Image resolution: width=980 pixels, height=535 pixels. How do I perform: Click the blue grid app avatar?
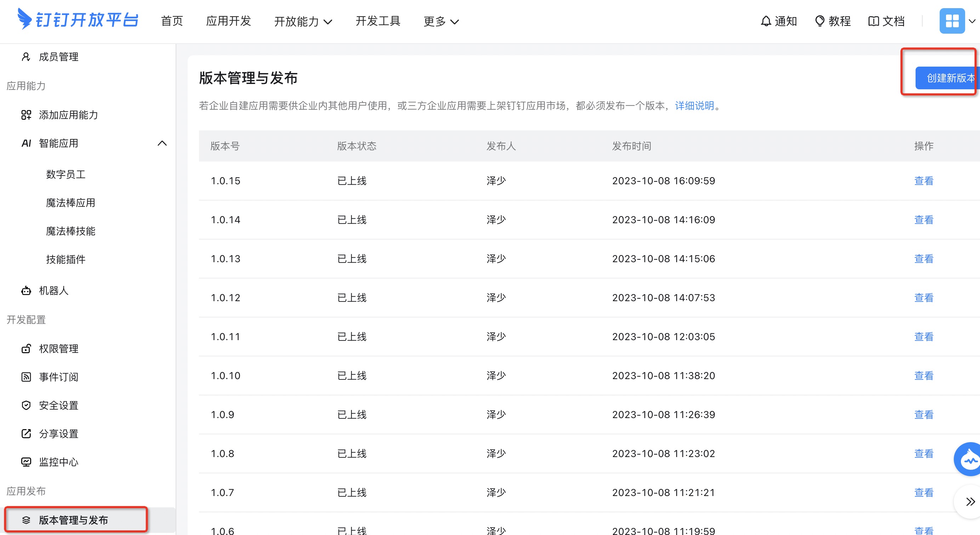952,21
